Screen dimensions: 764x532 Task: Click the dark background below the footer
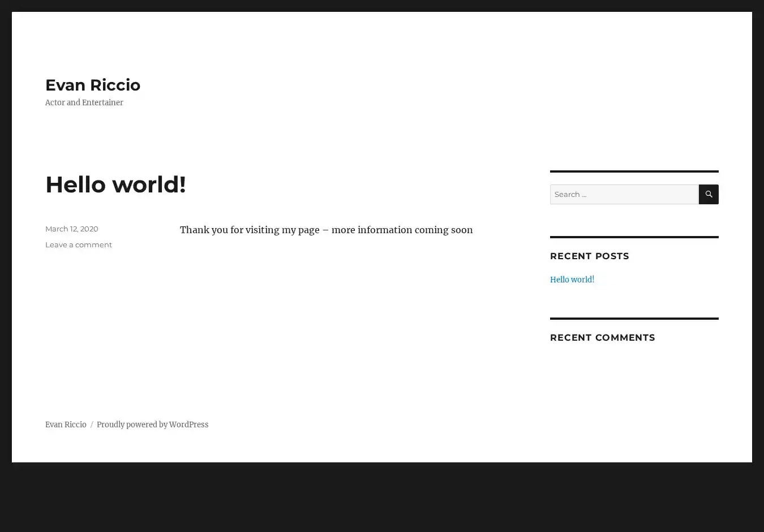pyautogui.click(x=382, y=497)
